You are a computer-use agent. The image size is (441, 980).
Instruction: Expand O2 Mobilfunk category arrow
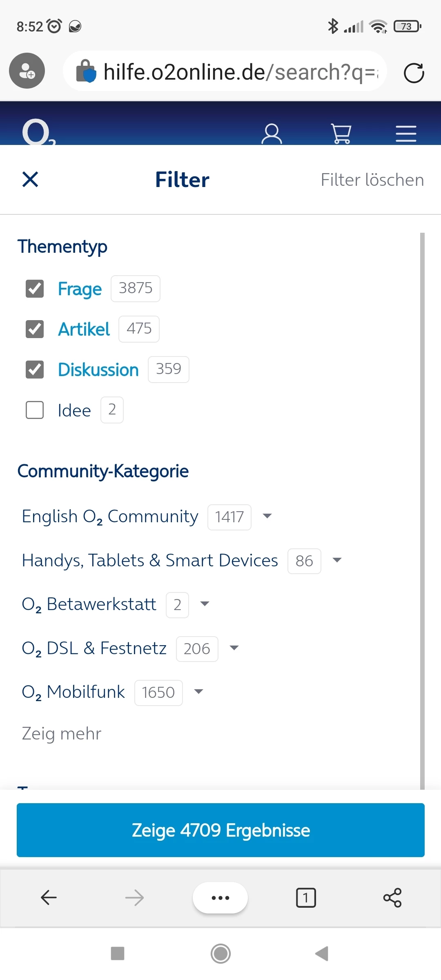198,692
